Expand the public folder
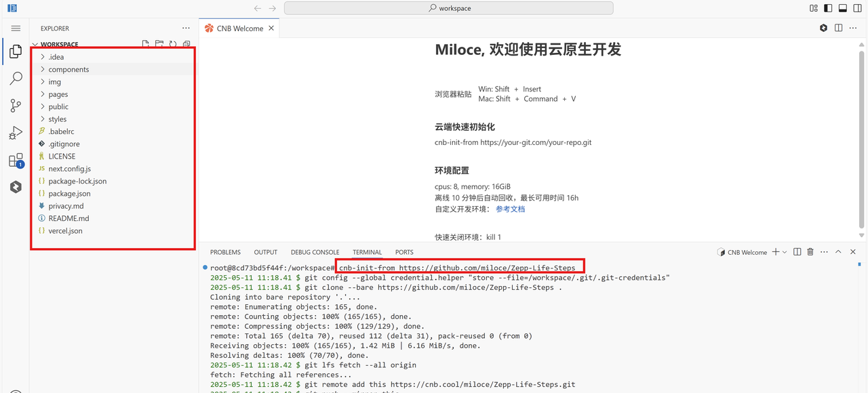868x393 pixels. tap(113, 106)
